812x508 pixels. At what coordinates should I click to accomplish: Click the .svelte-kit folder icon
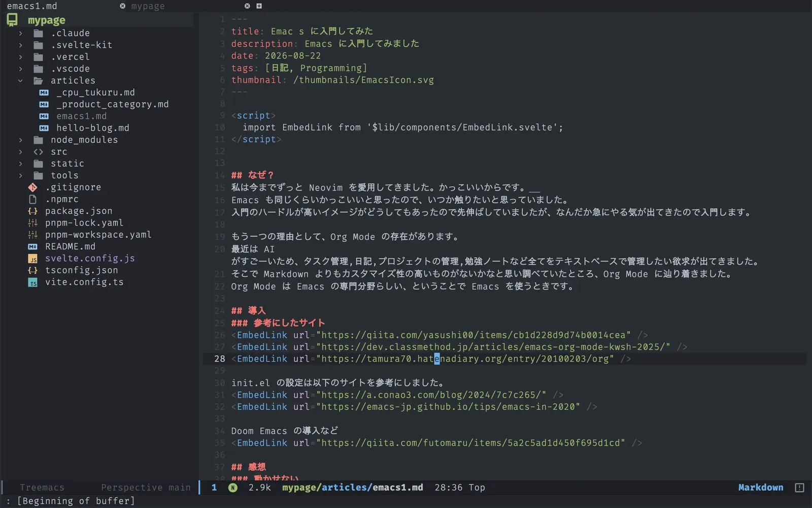[x=38, y=45]
